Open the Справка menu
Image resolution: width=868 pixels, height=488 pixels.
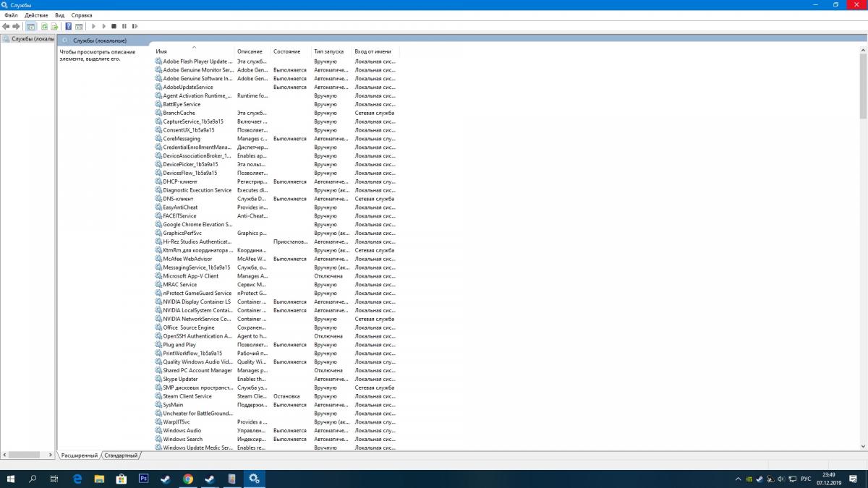coord(82,15)
